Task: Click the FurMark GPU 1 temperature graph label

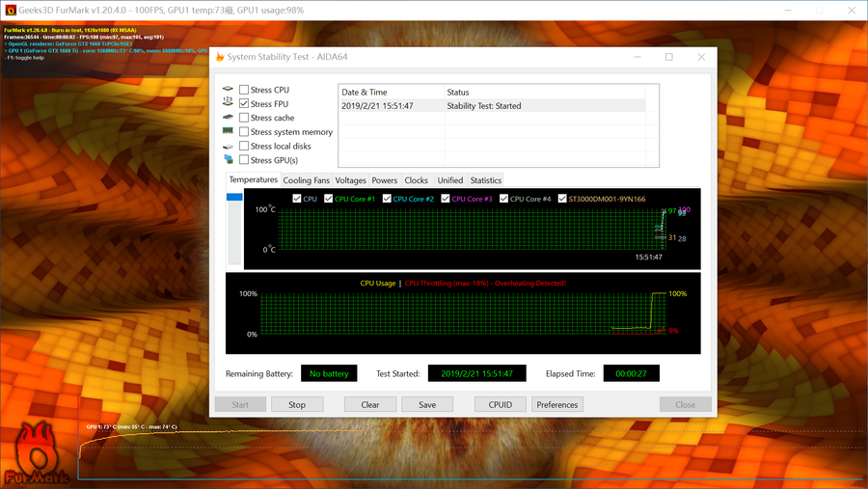Action: 132,427
